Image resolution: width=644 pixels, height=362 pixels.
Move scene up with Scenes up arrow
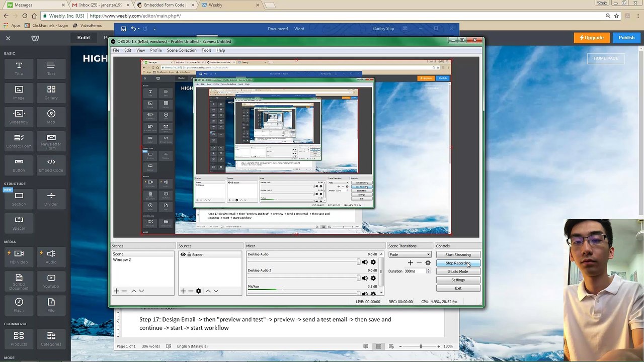134,291
